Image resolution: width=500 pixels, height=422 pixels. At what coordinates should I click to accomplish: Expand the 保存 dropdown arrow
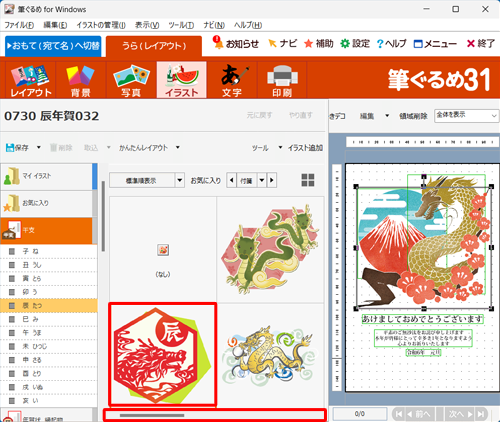point(39,147)
